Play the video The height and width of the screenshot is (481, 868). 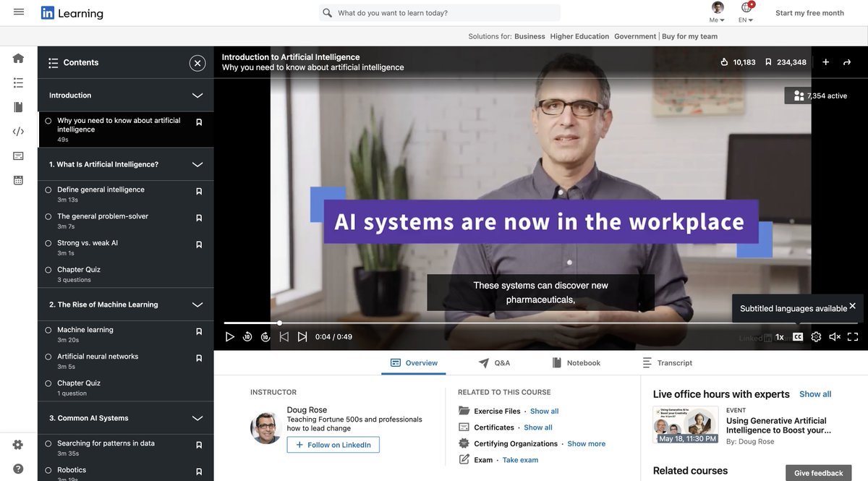click(230, 336)
